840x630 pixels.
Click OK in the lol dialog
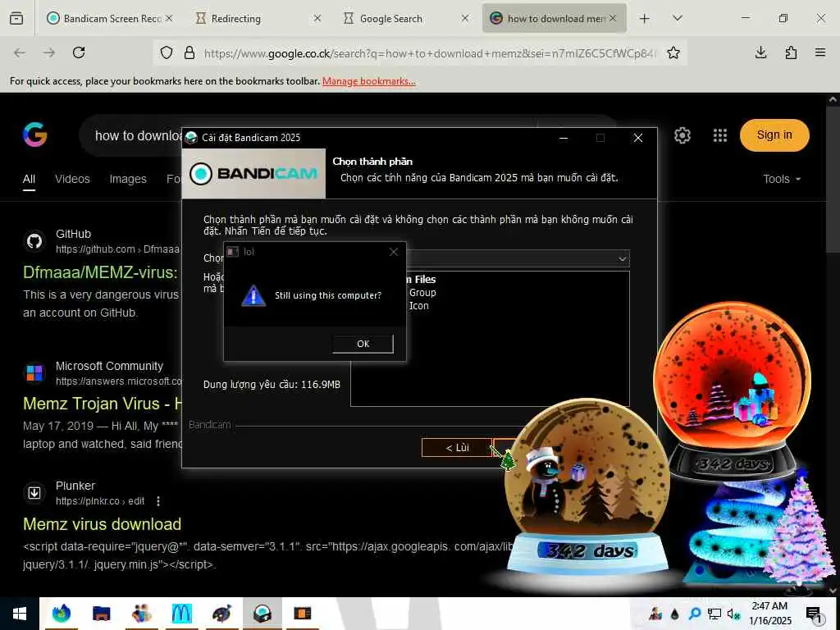click(363, 344)
